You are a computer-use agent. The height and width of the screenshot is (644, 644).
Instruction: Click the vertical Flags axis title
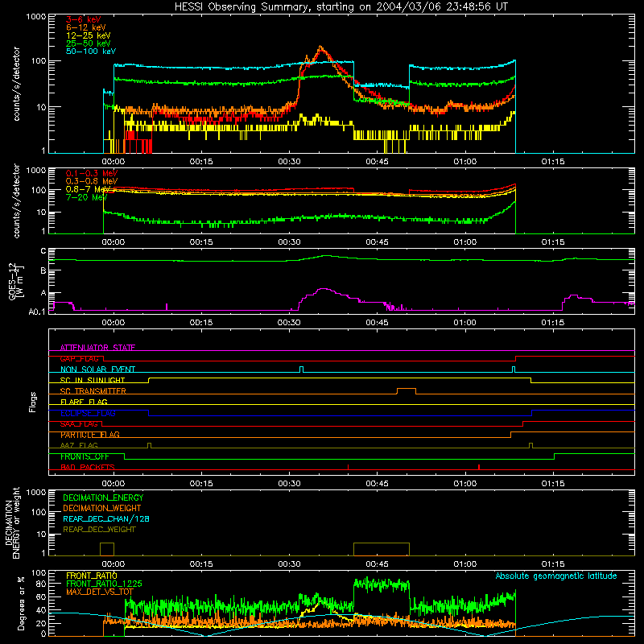(x=33, y=402)
